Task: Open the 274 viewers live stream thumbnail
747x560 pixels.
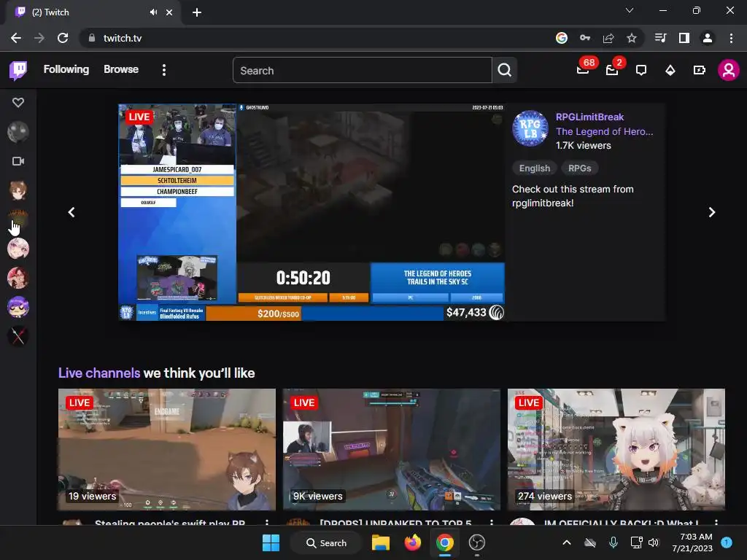Action: pos(616,449)
